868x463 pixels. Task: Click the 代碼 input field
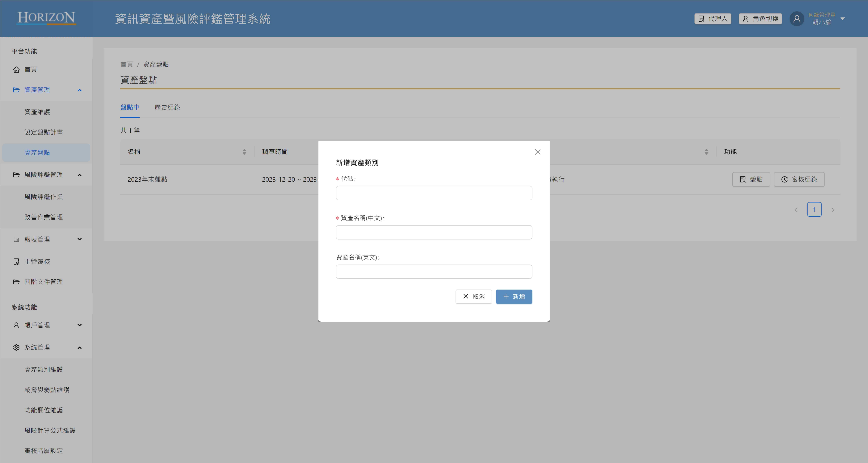(x=434, y=193)
